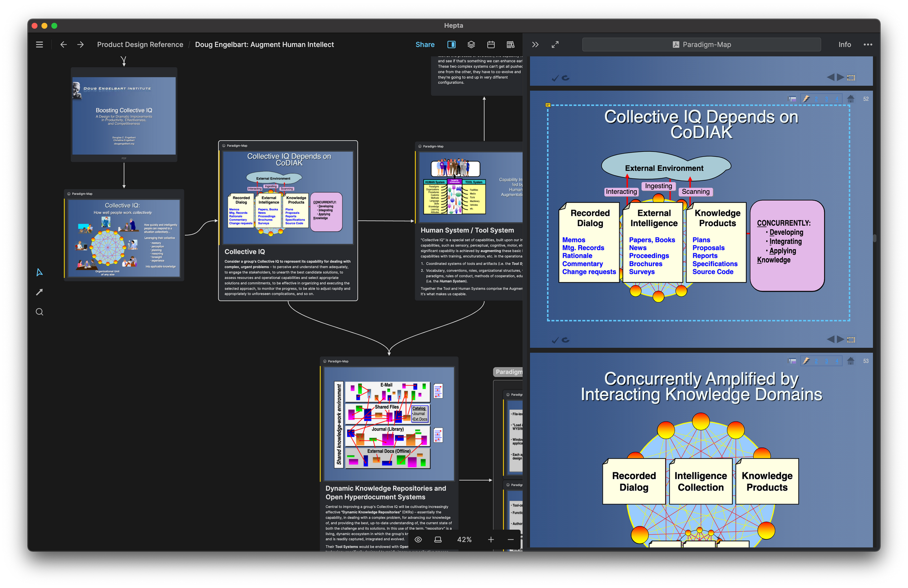The image size is (908, 588).
Task: Toggle presentation mode laptop icon
Action: [x=438, y=539]
